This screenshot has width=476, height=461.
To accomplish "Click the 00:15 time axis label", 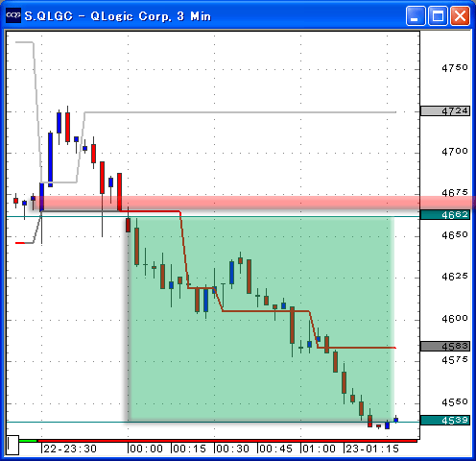I will point(189,449).
